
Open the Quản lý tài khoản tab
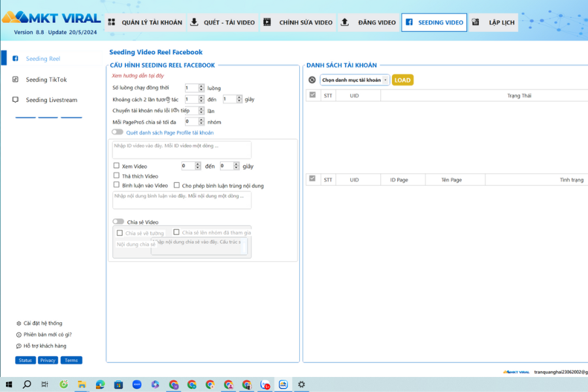pyautogui.click(x=144, y=23)
